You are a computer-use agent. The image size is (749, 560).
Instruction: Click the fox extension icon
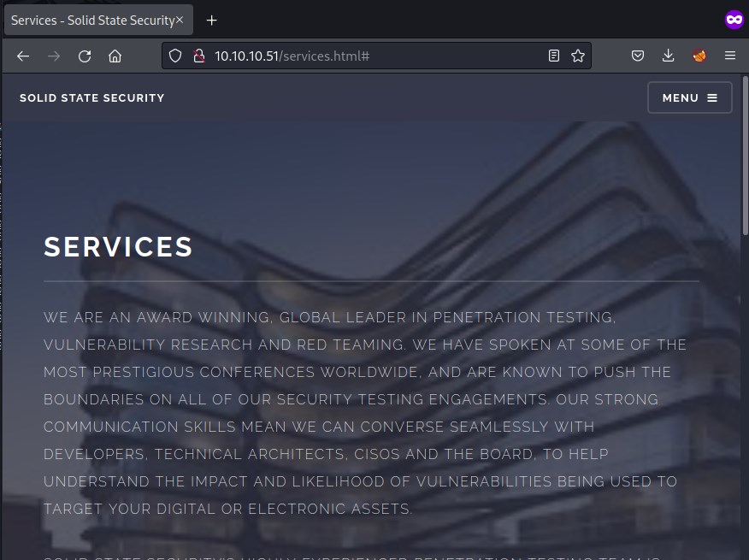pyautogui.click(x=699, y=56)
